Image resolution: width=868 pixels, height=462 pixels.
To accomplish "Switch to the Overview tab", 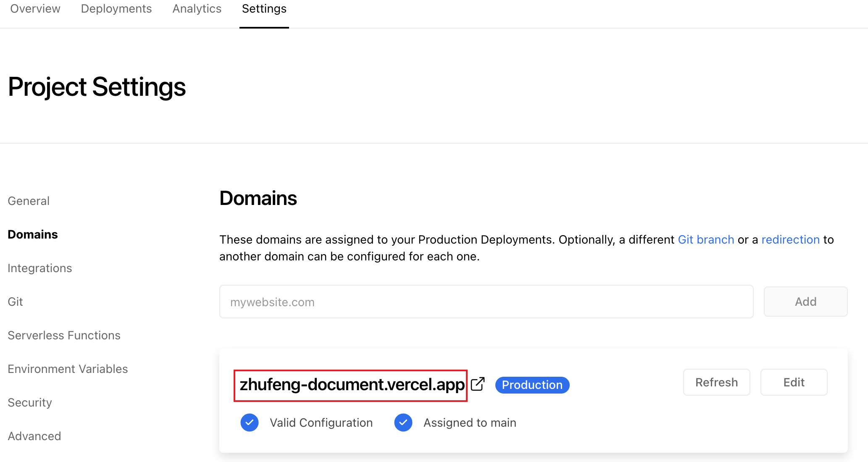I will coord(35,9).
